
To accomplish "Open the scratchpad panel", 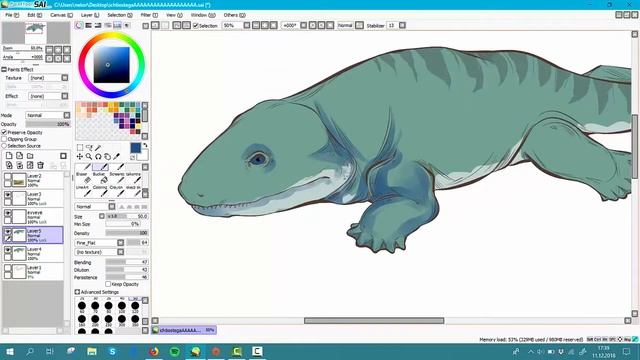I will coord(127,25).
